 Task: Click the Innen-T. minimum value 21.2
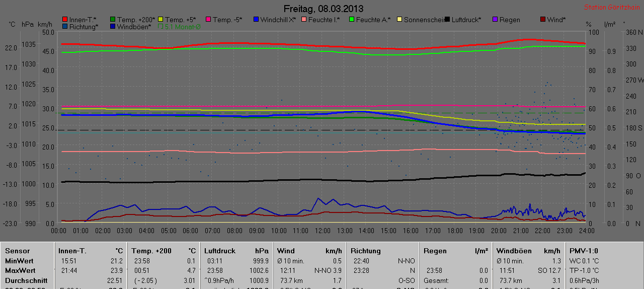click(117, 261)
